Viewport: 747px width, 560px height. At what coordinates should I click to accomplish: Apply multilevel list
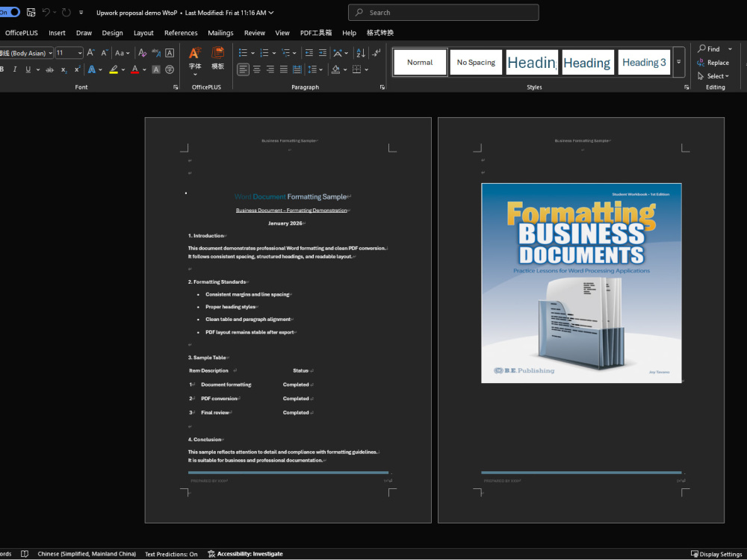tap(286, 53)
